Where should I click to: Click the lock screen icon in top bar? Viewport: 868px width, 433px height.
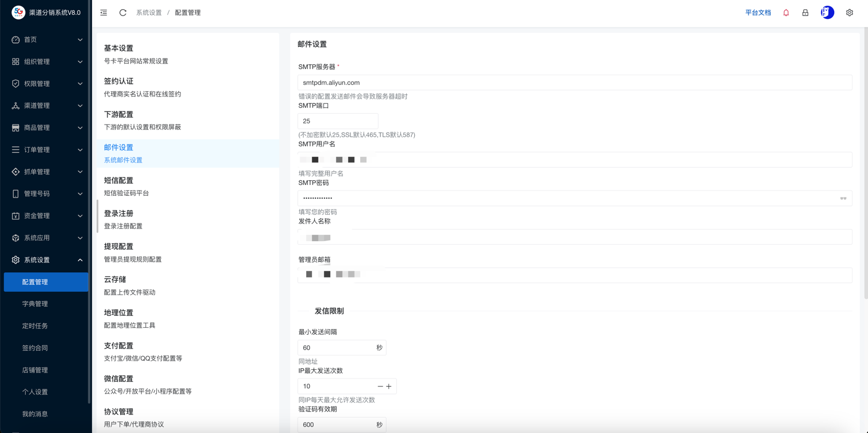point(805,12)
